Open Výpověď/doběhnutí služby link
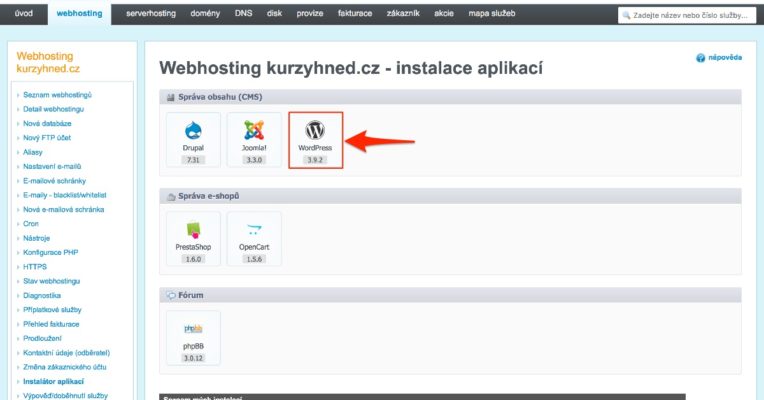Image resolution: width=764 pixels, height=400 pixels. click(65, 396)
